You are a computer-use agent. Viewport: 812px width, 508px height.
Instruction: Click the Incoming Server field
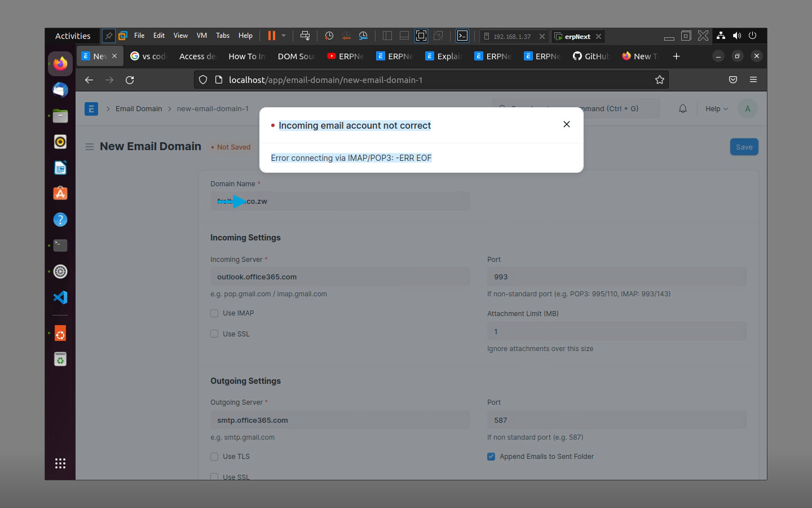[x=340, y=277]
